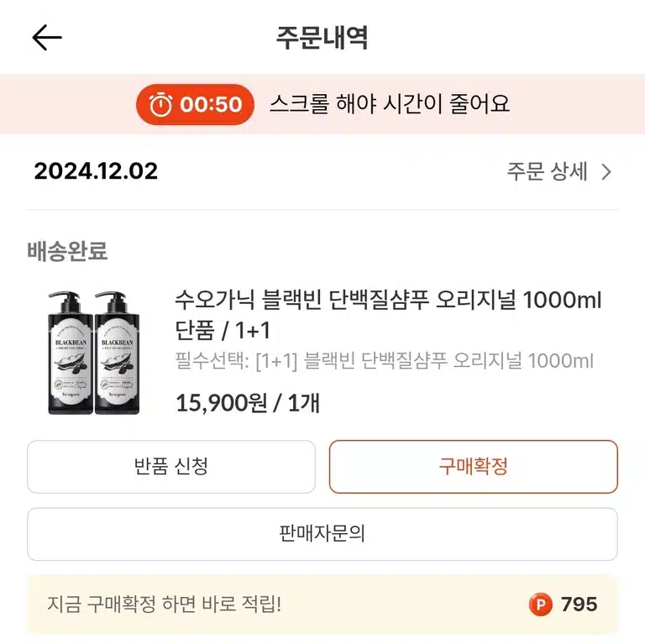Tap the 795 points reward amount
Screen dimensions: 645x644
(579, 604)
